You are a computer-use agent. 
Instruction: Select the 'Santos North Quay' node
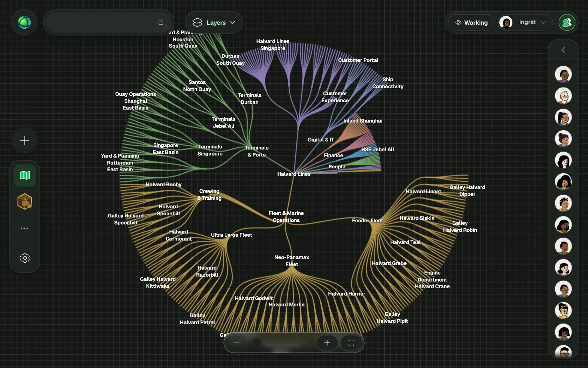[x=197, y=86]
